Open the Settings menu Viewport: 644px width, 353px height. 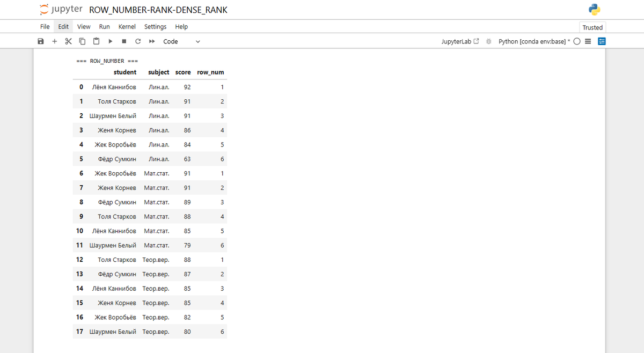[155, 27]
